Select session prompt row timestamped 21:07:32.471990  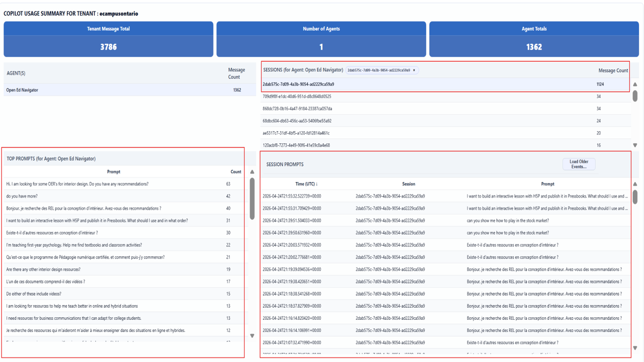click(x=445, y=342)
